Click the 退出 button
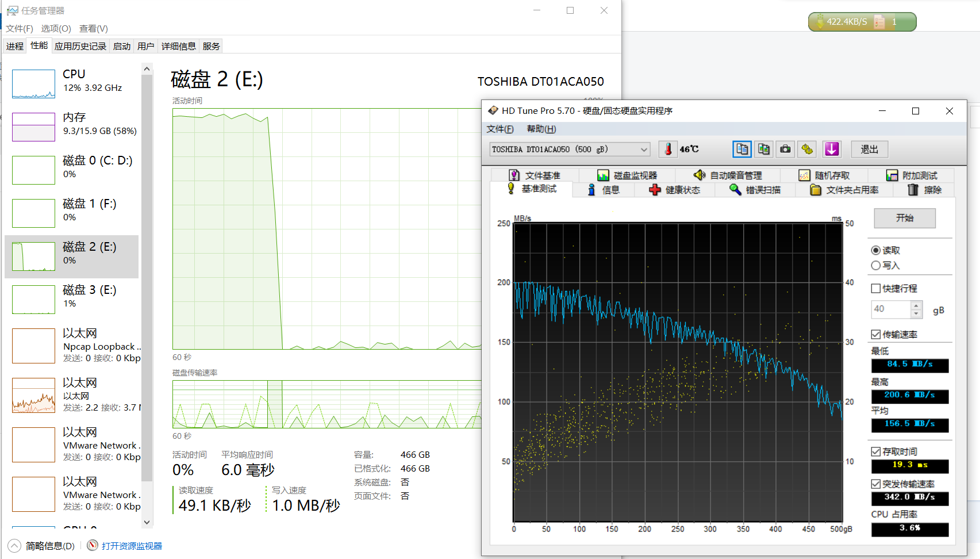Image resolution: width=980 pixels, height=559 pixels. 869,150
